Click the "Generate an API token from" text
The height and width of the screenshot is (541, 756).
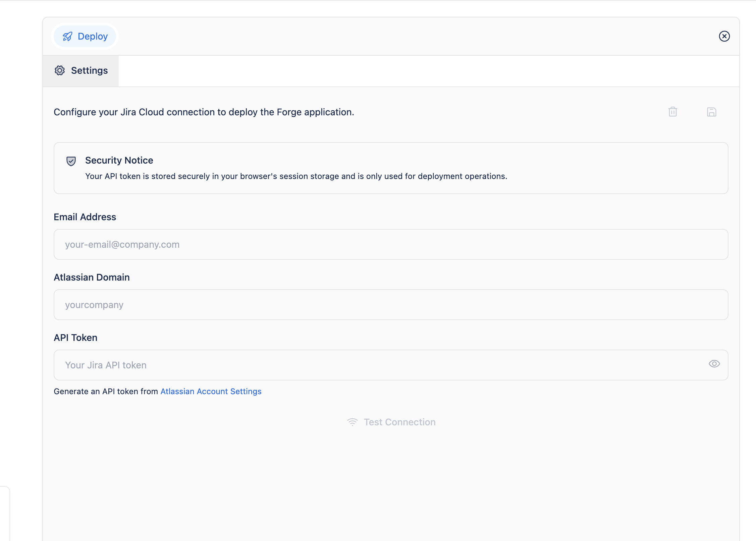coord(106,392)
